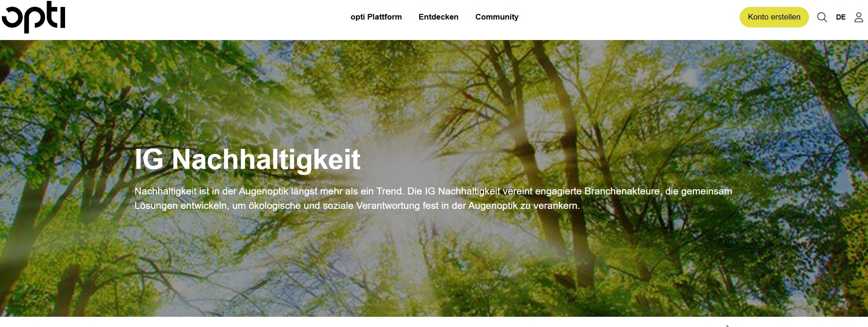Open the opti Plattform menu
The width and height of the screenshot is (868, 327).
(x=376, y=17)
